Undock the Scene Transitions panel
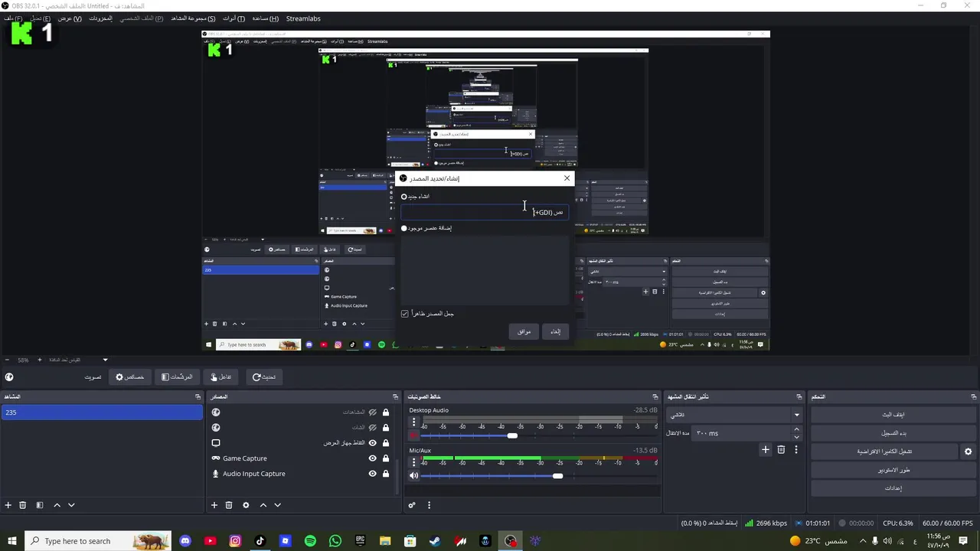Image resolution: width=980 pixels, height=551 pixels. (x=799, y=396)
